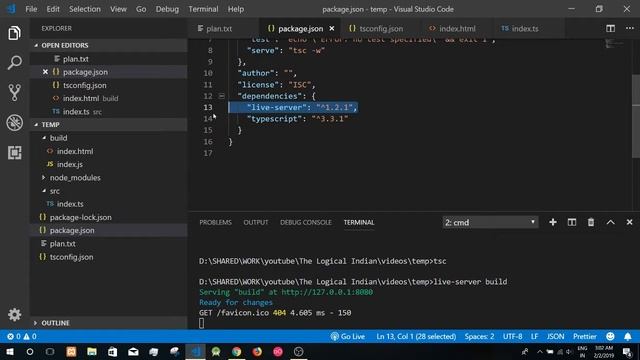Close the package.json editor tab
The image size is (640, 360).
tap(332, 29)
